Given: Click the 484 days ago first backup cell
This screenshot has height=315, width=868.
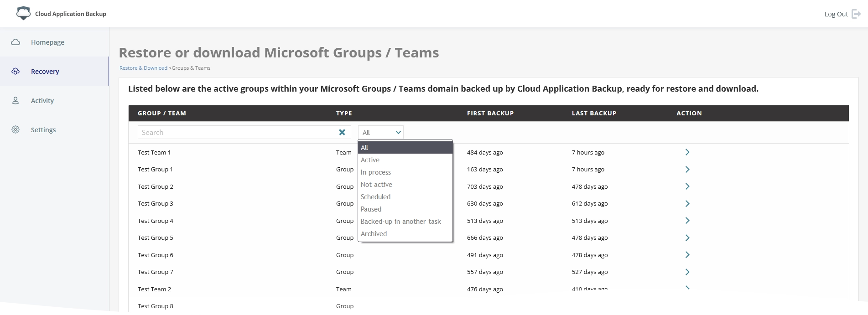Looking at the screenshot, I should click(x=485, y=152).
